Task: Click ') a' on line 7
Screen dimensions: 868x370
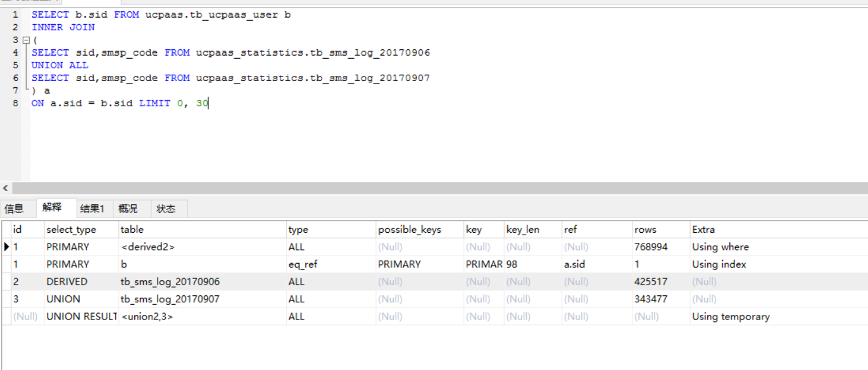Action: pyautogui.click(x=41, y=90)
